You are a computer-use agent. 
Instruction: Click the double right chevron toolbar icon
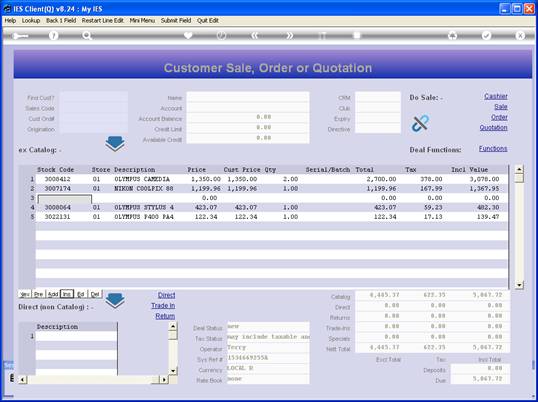pos(290,35)
